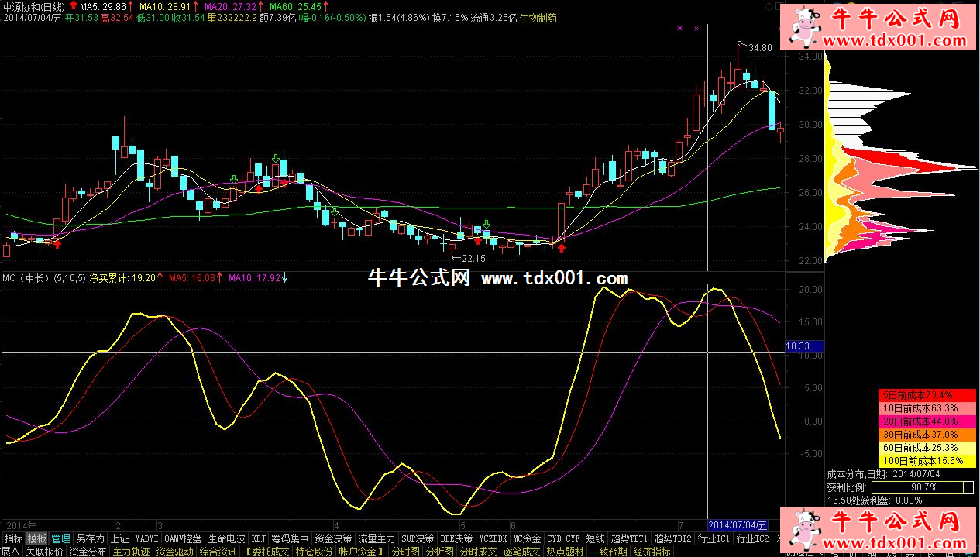This screenshot has width=980, height=557.
Task: Click the cyan down arrow beside MA10 17.92
Action: click(284, 277)
